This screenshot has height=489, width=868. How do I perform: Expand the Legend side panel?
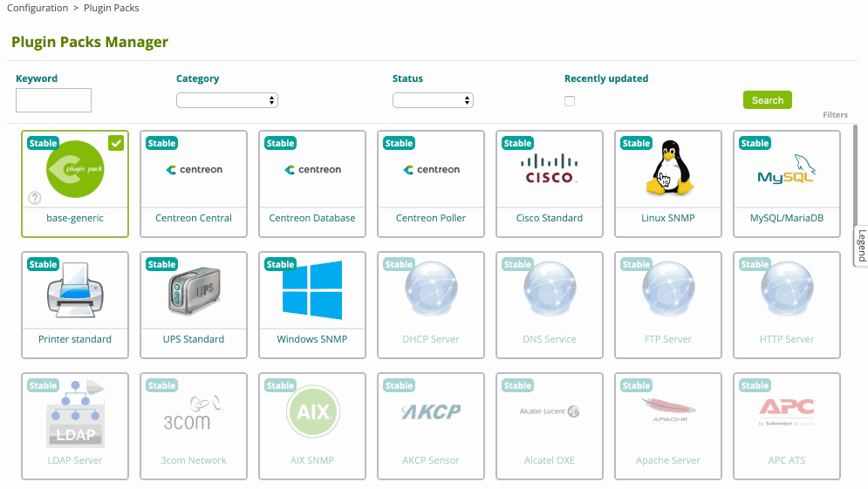click(861, 245)
